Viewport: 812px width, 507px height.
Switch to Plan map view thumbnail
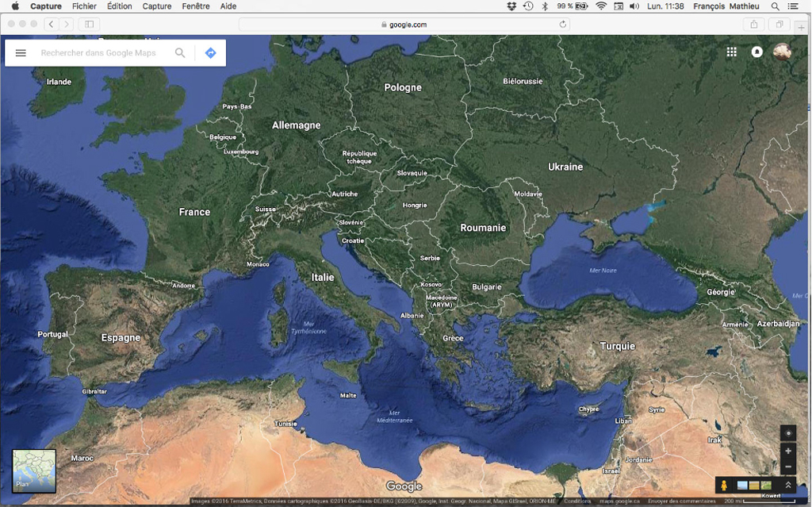point(34,471)
